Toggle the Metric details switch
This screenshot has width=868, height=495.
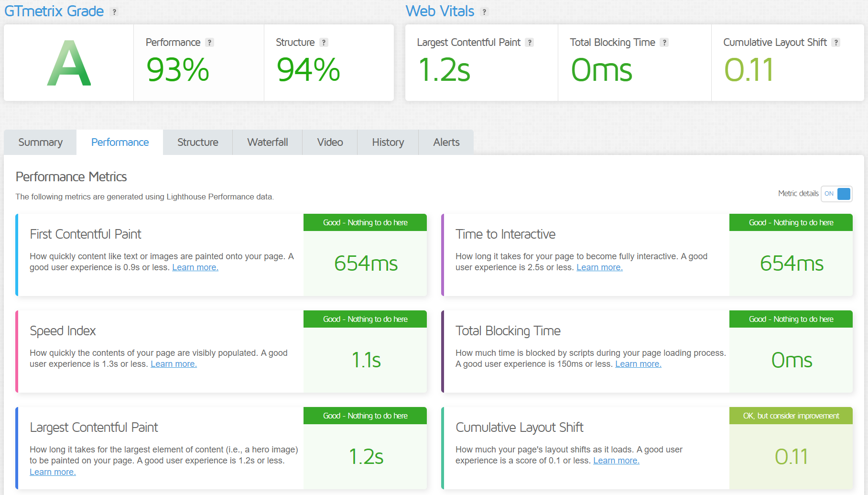point(836,194)
